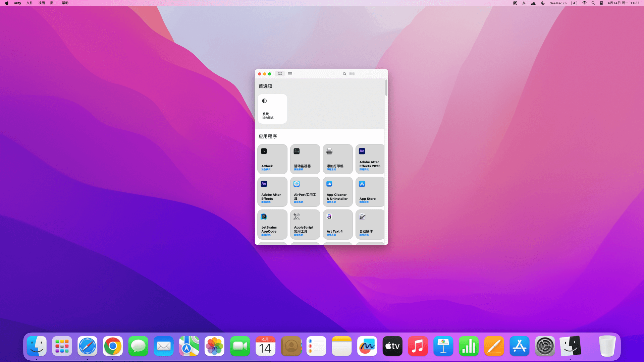Viewport: 644px width, 362px height.
Task: Click 跟随系统 label under App Store
Action: [364, 202]
